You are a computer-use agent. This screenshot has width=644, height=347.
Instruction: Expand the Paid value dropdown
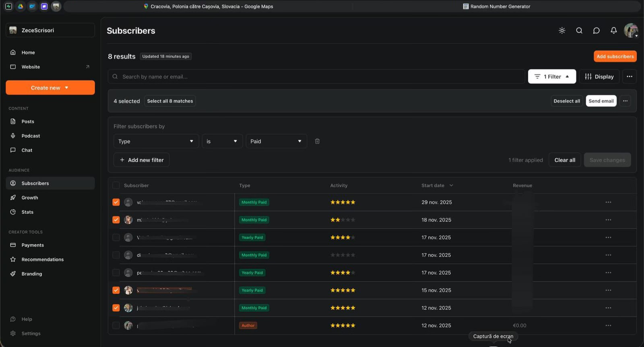tap(276, 141)
